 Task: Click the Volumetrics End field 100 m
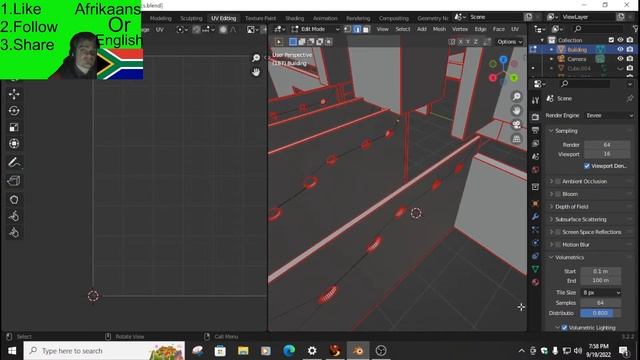click(600, 280)
